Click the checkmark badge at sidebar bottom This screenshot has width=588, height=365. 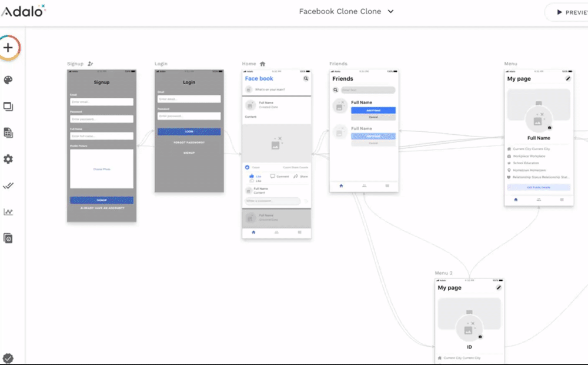8,359
